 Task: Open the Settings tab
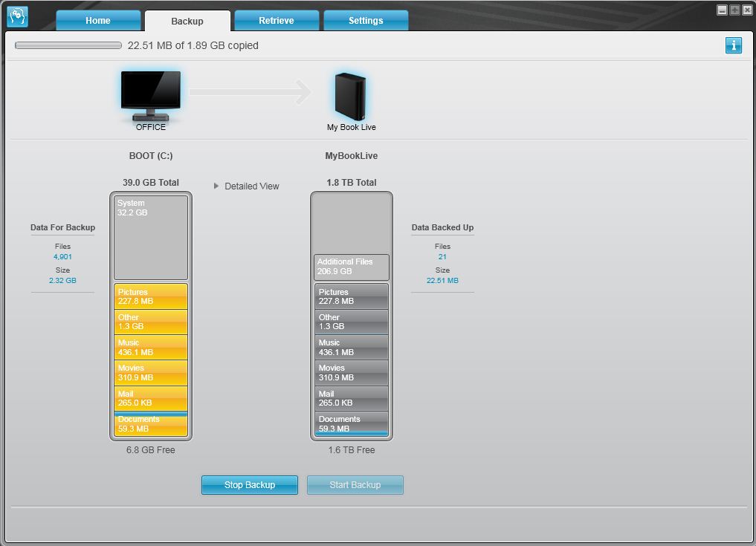pyautogui.click(x=366, y=20)
